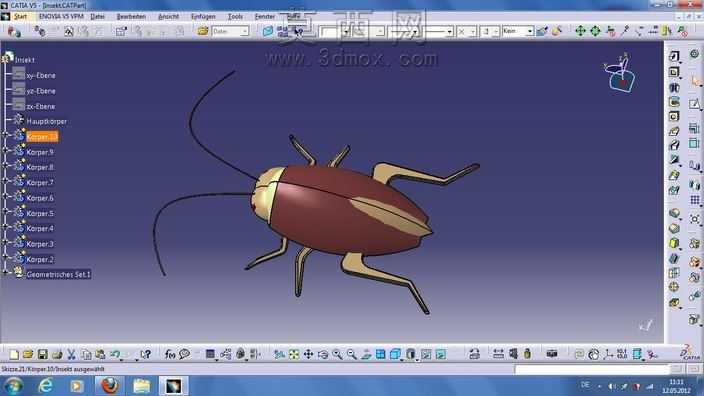Expand the Körper.5 tree node
This screenshot has width=704, height=396.
tap(5, 211)
